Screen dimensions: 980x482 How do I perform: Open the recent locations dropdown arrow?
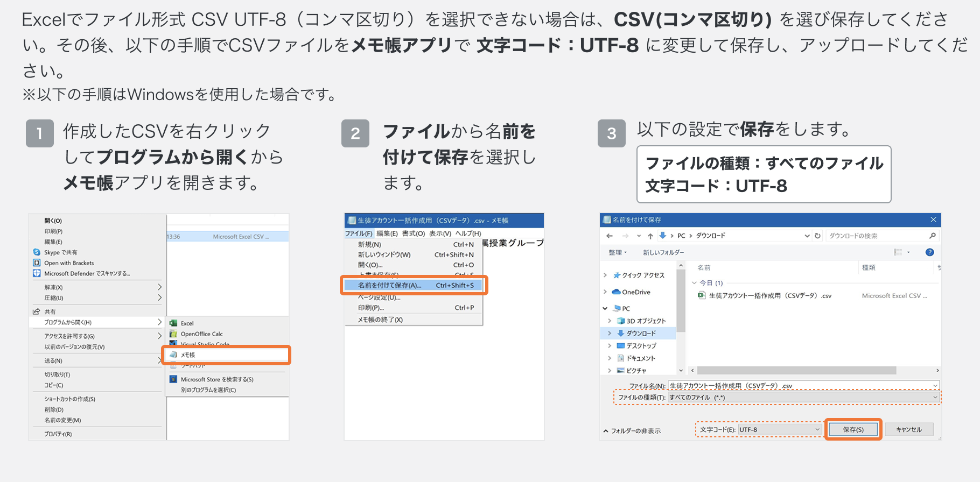639,236
